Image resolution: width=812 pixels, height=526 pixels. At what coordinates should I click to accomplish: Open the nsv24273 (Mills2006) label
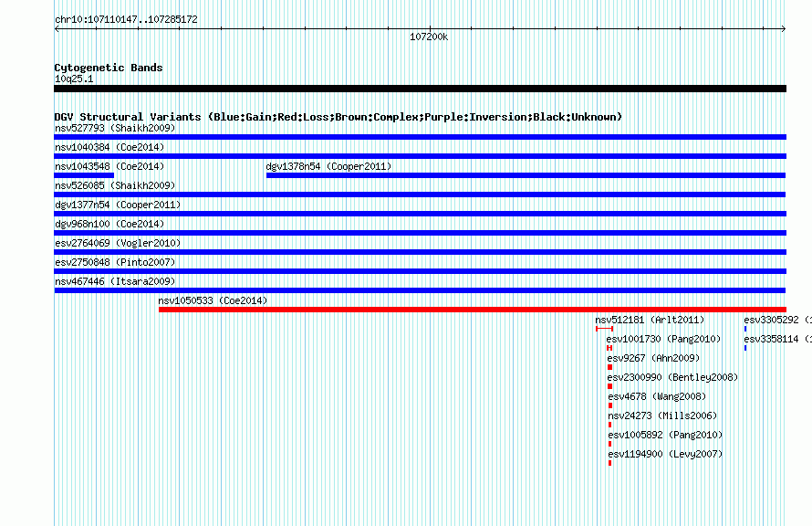tap(662, 416)
